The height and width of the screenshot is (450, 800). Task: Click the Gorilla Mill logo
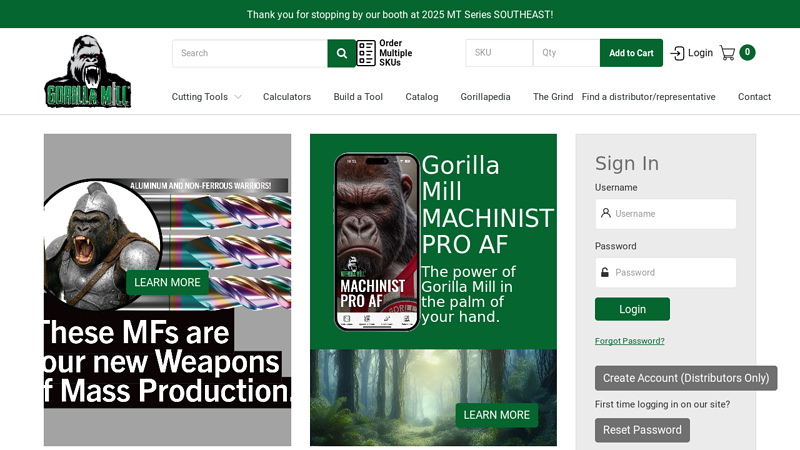[88, 71]
